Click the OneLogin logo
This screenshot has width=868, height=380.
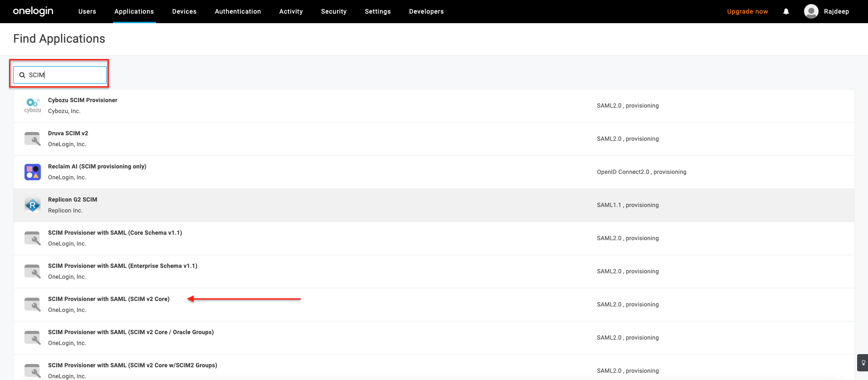coord(33,11)
